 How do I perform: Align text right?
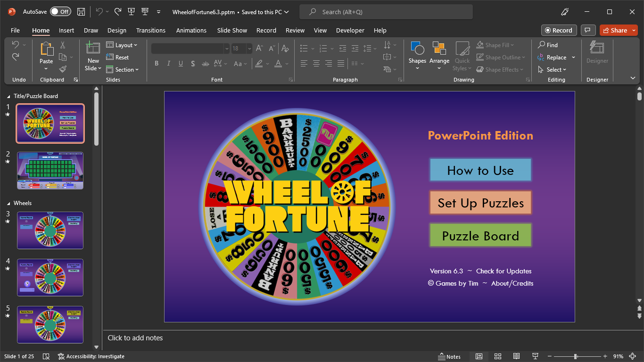[329, 63]
